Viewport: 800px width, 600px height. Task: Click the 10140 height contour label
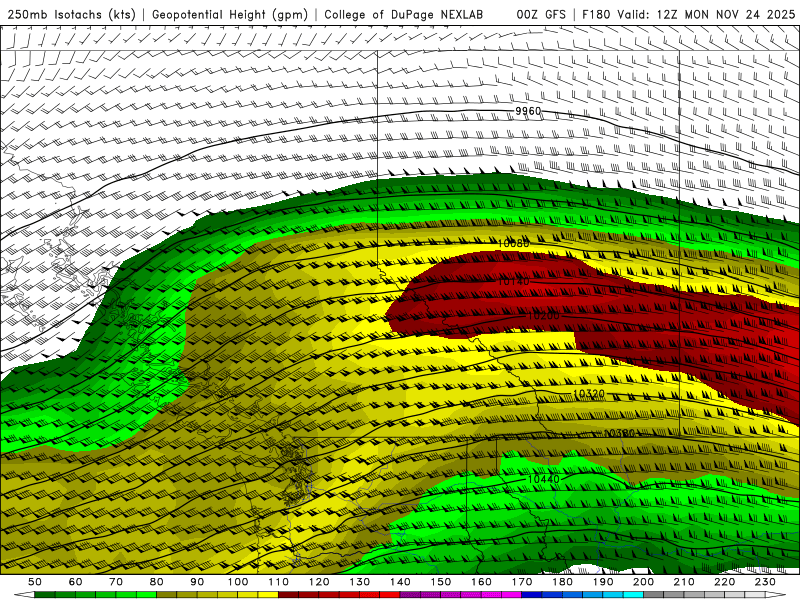coord(514,281)
